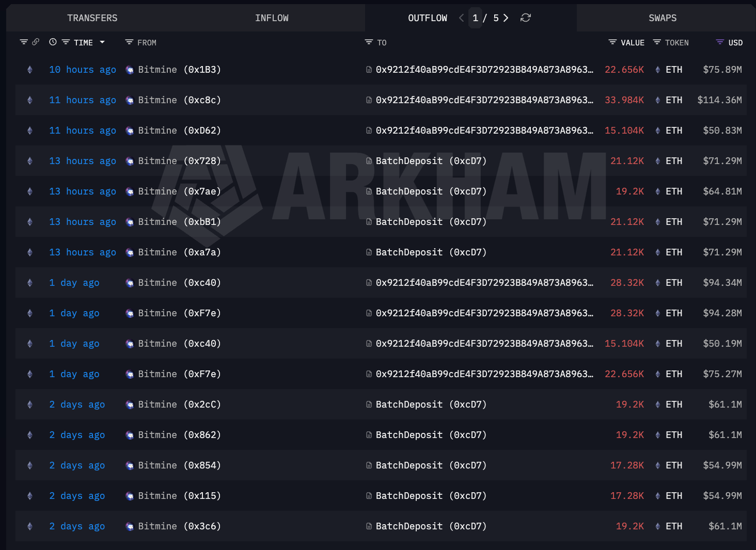Click the Ethereum chain icon in 0x3c6 row
This screenshot has width=756, height=550.
point(30,526)
